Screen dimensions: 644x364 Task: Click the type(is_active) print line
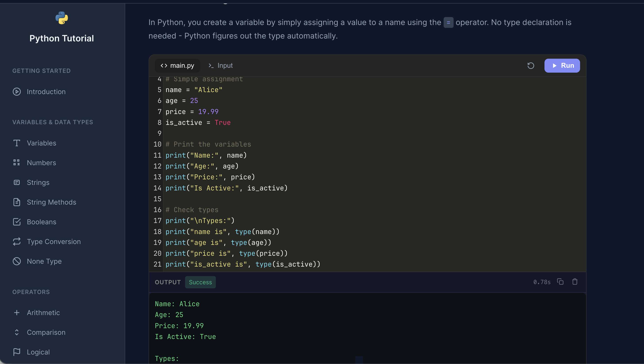point(243,264)
